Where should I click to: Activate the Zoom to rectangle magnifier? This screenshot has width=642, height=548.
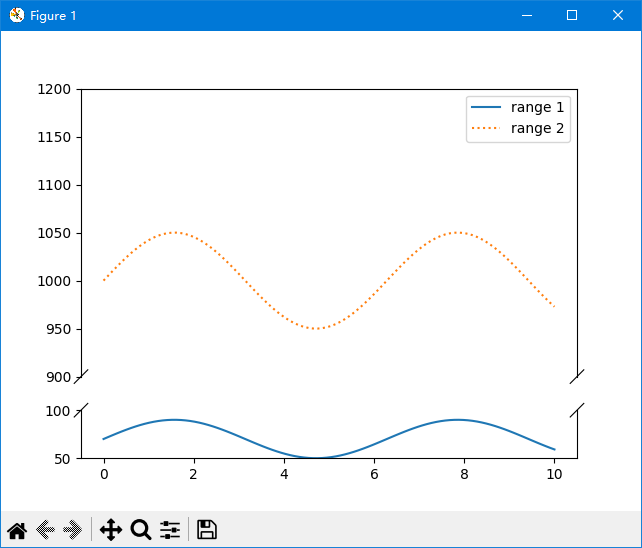pos(141,530)
